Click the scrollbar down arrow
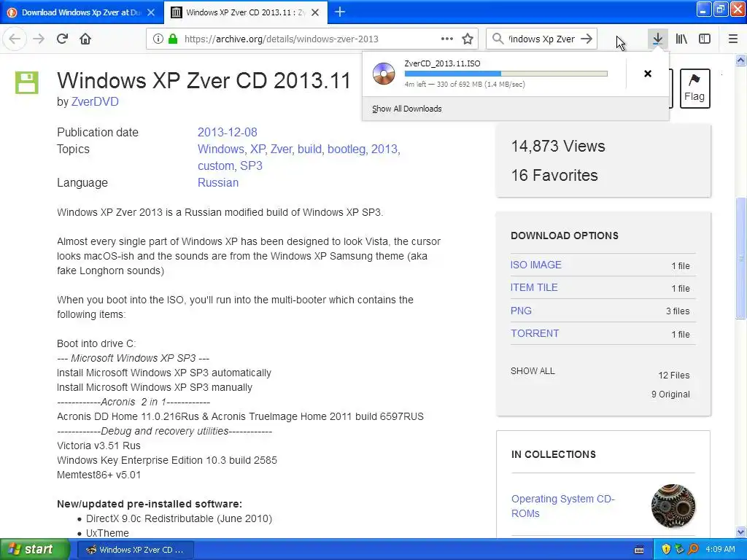The width and height of the screenshot is (747, 560). tap(741, 532)
